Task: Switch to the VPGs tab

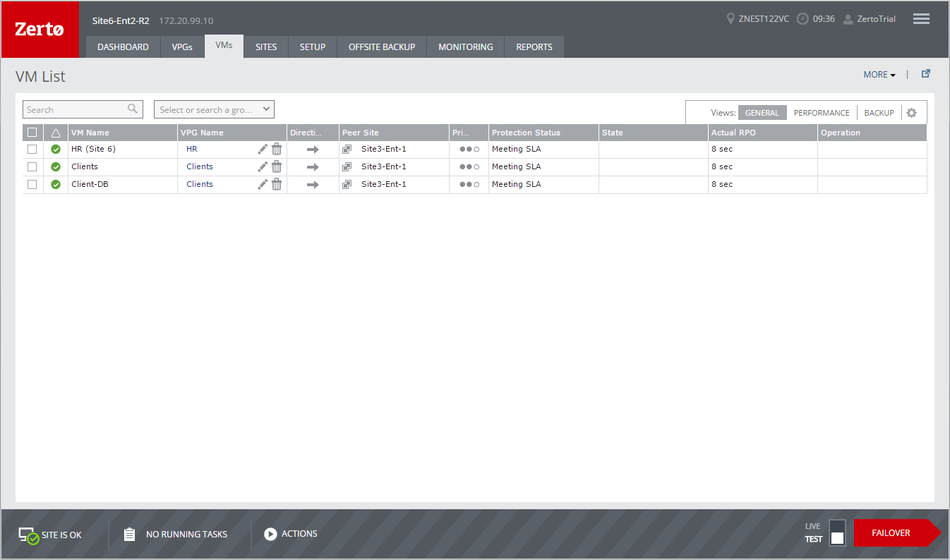Action: coord(182,47)
